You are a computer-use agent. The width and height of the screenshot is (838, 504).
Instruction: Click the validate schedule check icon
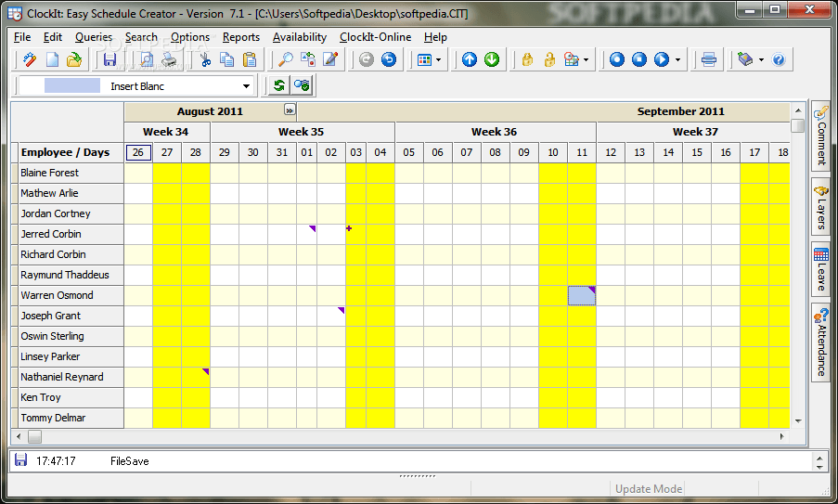(302, 85)
